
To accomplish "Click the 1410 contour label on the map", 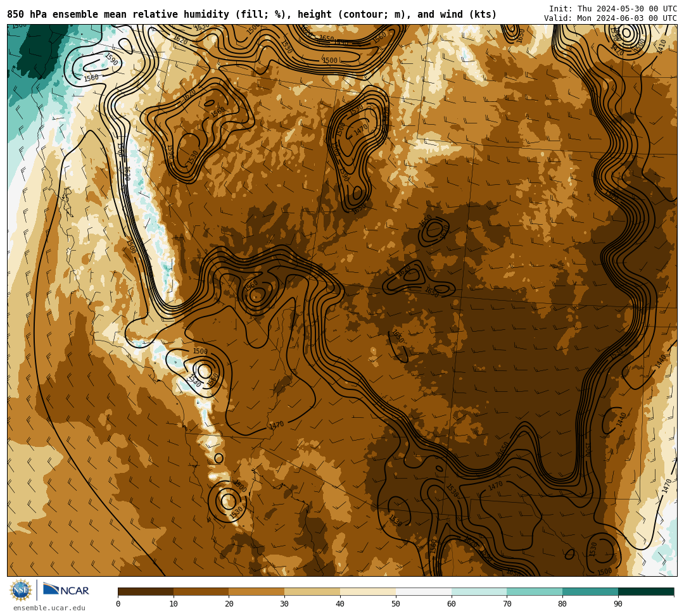I will point(662,46).
